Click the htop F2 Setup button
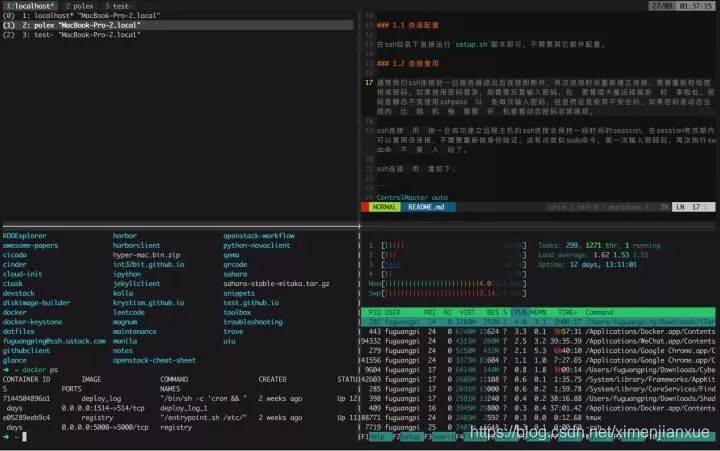Image resolution: width=720 pixels, height=451 pixels. click(408, 437)
